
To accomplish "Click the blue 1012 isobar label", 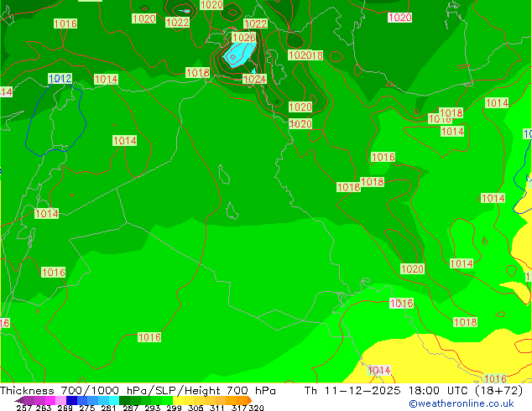I will coord(60,79).
